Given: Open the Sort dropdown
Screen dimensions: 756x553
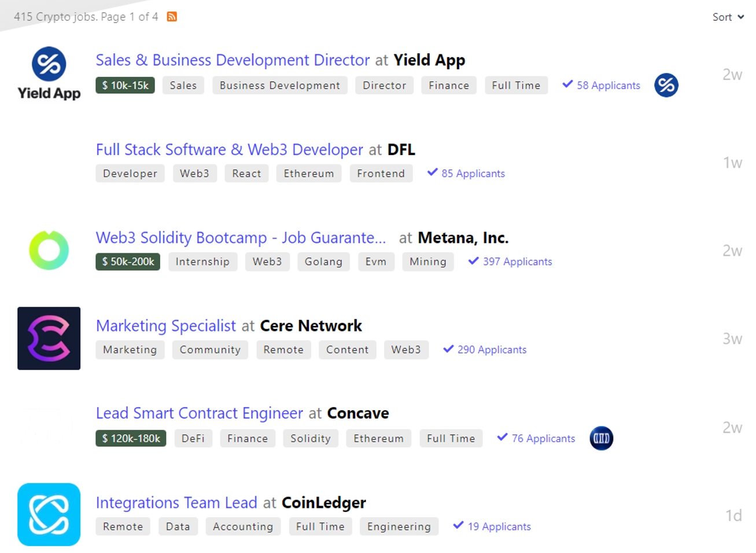Looking at the screenshot, I should (x=728, y=17).
